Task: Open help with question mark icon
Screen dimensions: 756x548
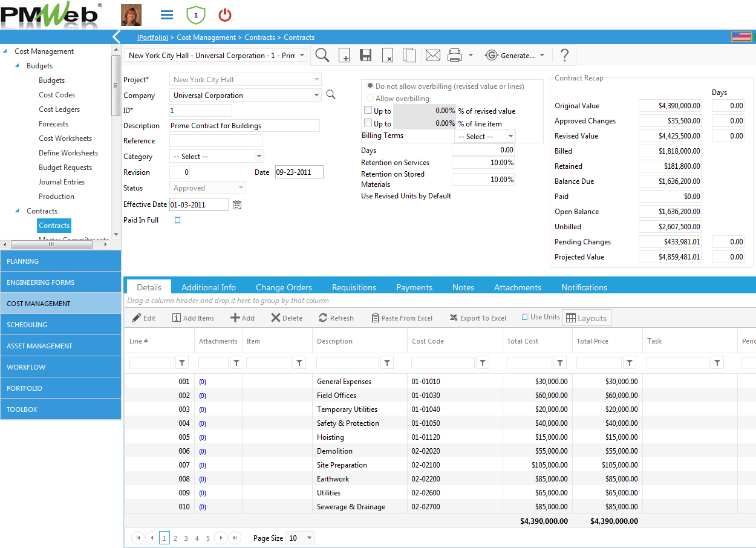Action: (564, 55)
